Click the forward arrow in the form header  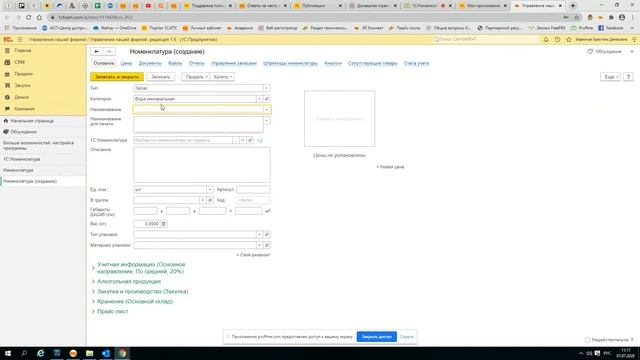pyautogui.click(x=109, y=51)
